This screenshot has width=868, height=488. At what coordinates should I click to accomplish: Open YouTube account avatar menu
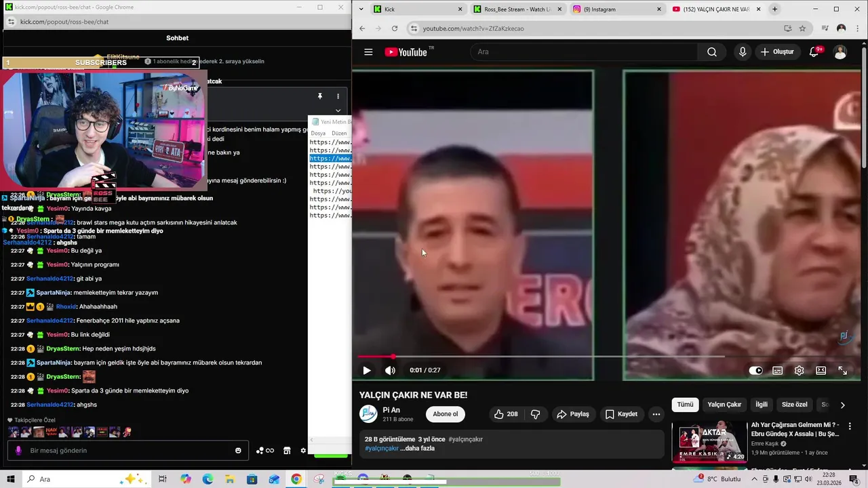pyautogui.click(x=840, y=52)
